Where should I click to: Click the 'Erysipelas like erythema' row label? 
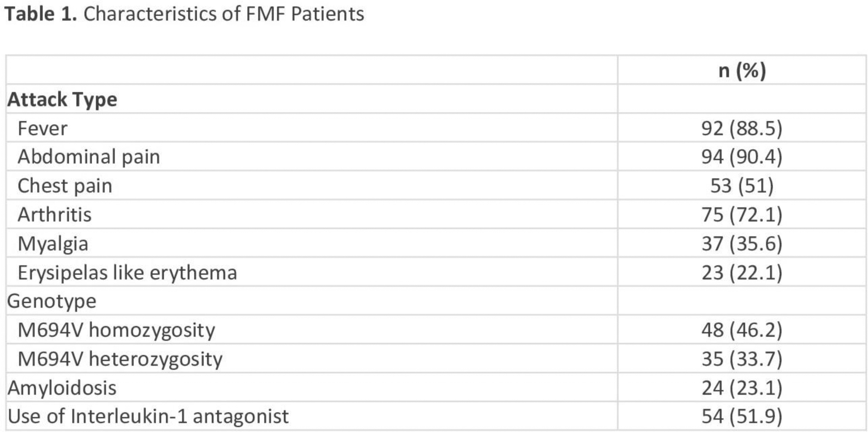pyautogui.click(x=127, y=273)
